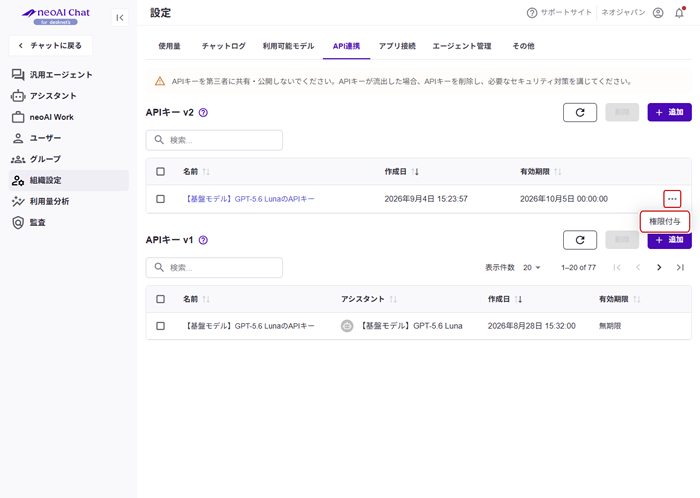
Task: Switch to the チャットログ tab
Action: (x=224, y=46)
